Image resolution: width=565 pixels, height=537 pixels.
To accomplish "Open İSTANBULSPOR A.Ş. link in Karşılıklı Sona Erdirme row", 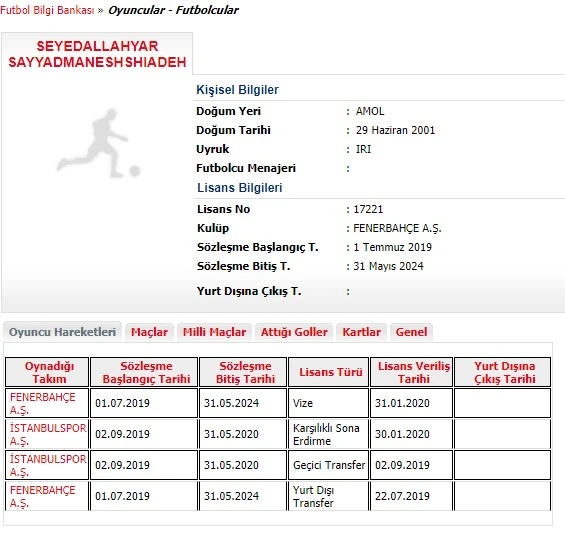I will [x=48, y=434].
